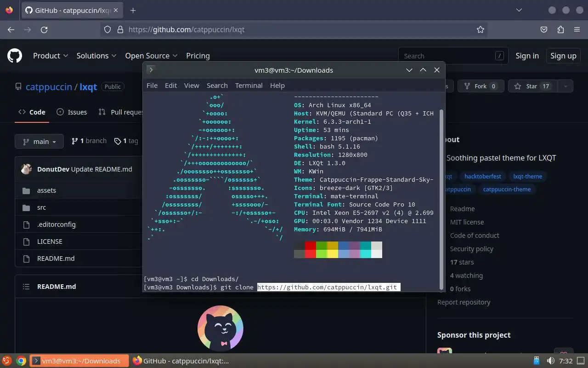Open the terminal View menu
The image size is (588, 368).
[x=192, y=86]
